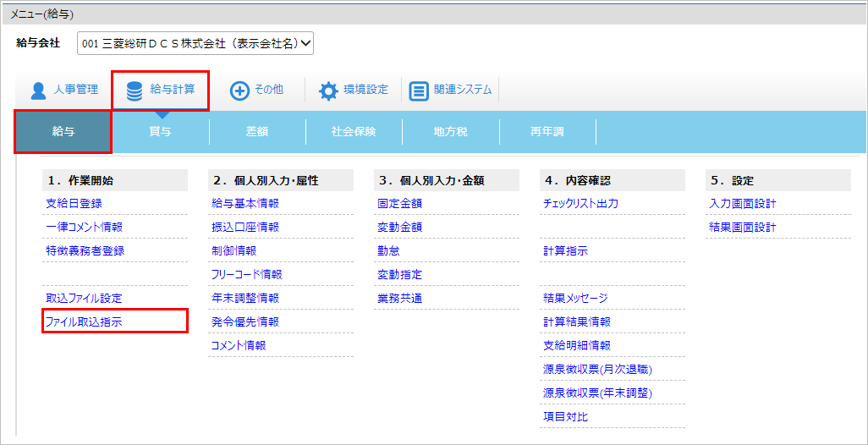Open the 支給日登録 link
868x445 pixels.
(x=74, y=204)
